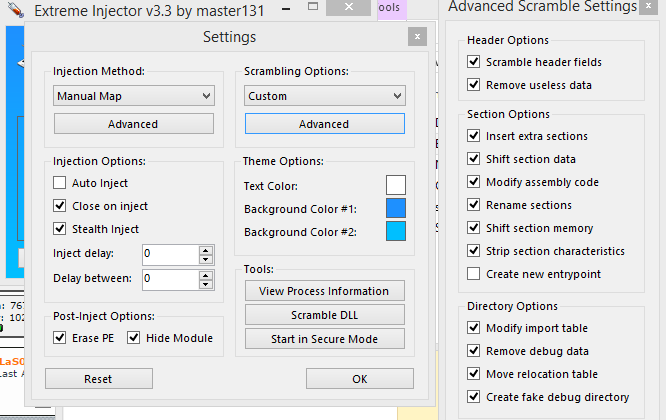
Task: Decrease Inject delay with down arrow
Action: point(206,259)
